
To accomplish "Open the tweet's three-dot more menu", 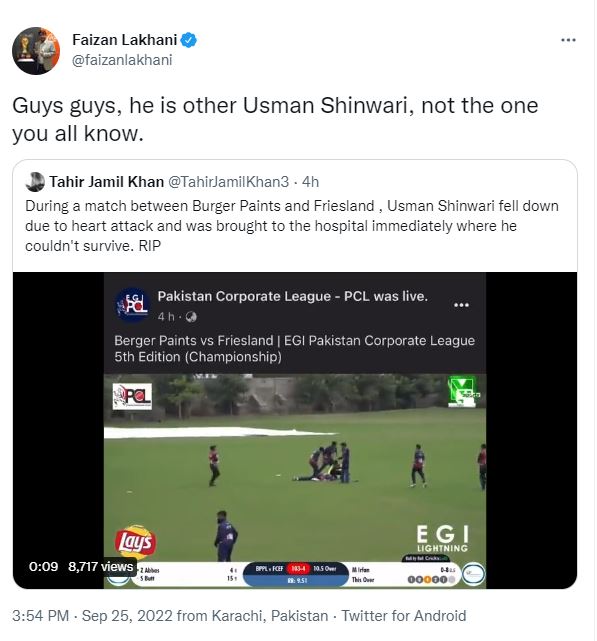I will pos(568,40).
